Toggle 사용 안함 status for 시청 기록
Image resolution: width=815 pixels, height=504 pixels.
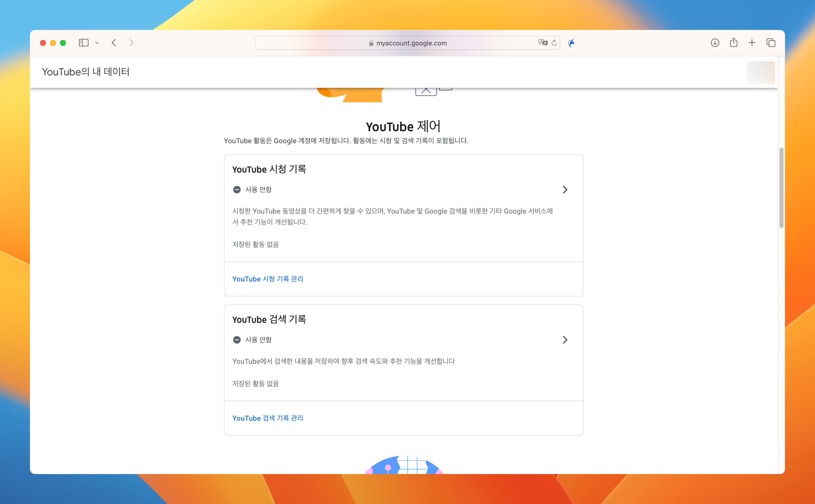[x=258, y=190]
